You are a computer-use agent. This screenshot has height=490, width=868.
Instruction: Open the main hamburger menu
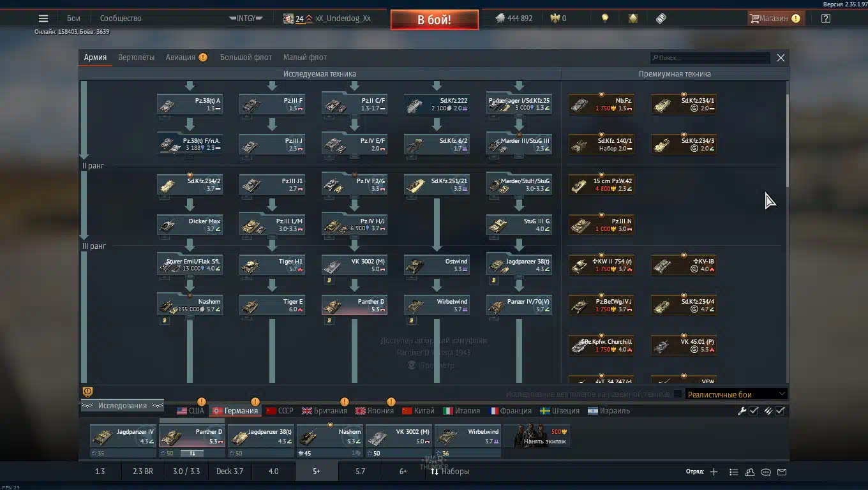pyautogui.click(x=43, y=19)
